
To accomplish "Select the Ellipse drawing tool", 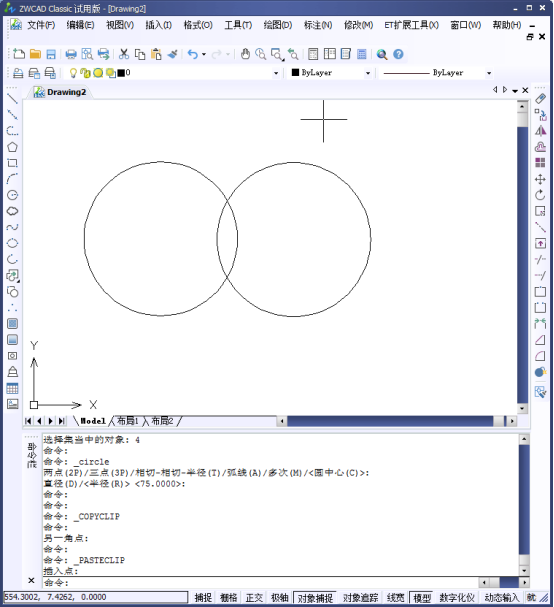I will point(12,243).
